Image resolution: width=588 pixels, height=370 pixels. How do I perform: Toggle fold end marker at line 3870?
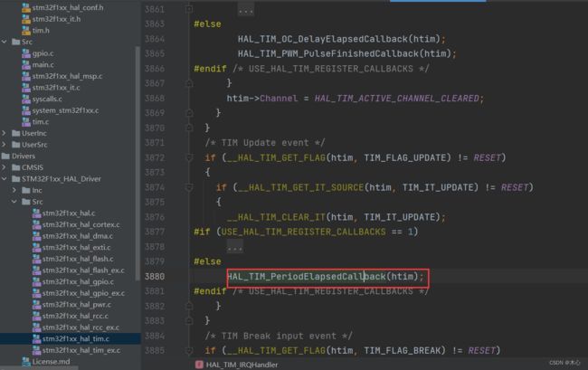coord(189,128)
